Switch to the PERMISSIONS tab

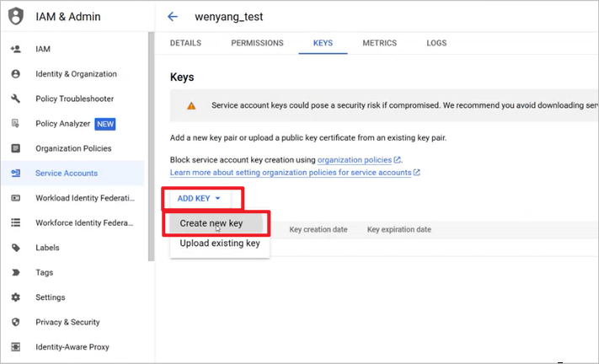pyautogui.click(x=257, y=43)
